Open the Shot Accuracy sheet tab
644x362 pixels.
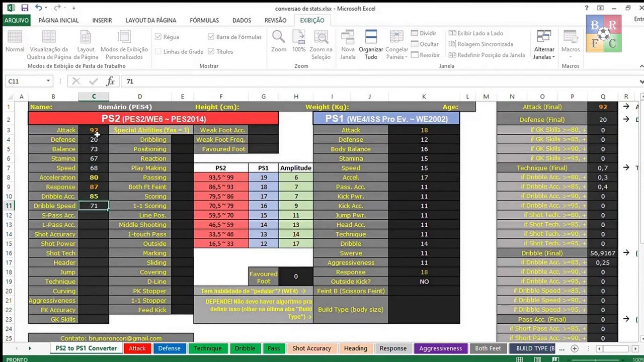pos(312,348)
